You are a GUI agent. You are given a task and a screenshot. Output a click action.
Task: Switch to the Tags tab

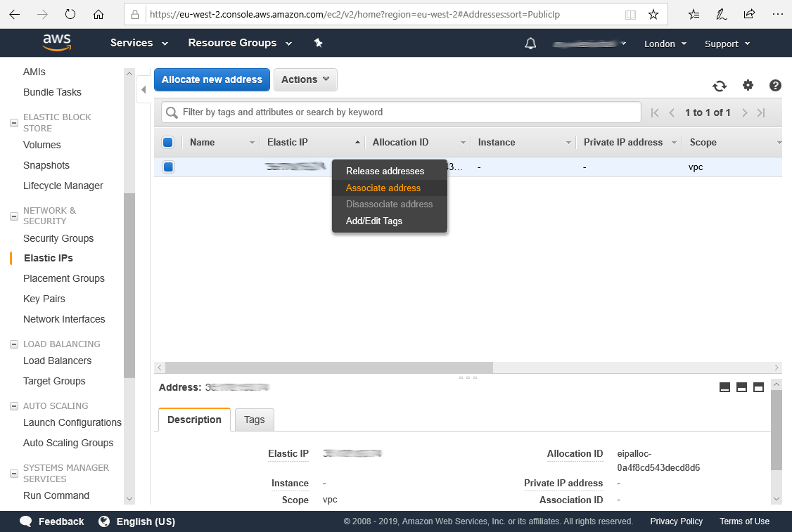(x=254, y=420)
